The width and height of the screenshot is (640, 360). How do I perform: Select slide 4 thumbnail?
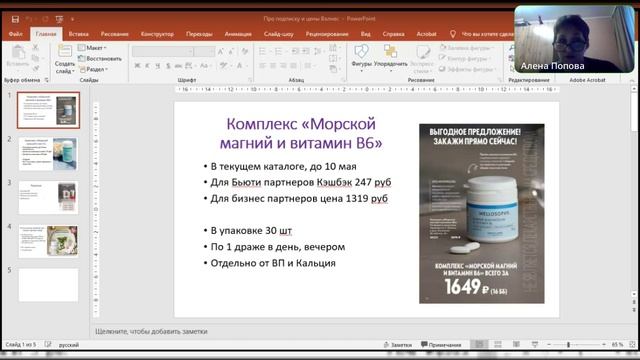click(x=48, y=241)
